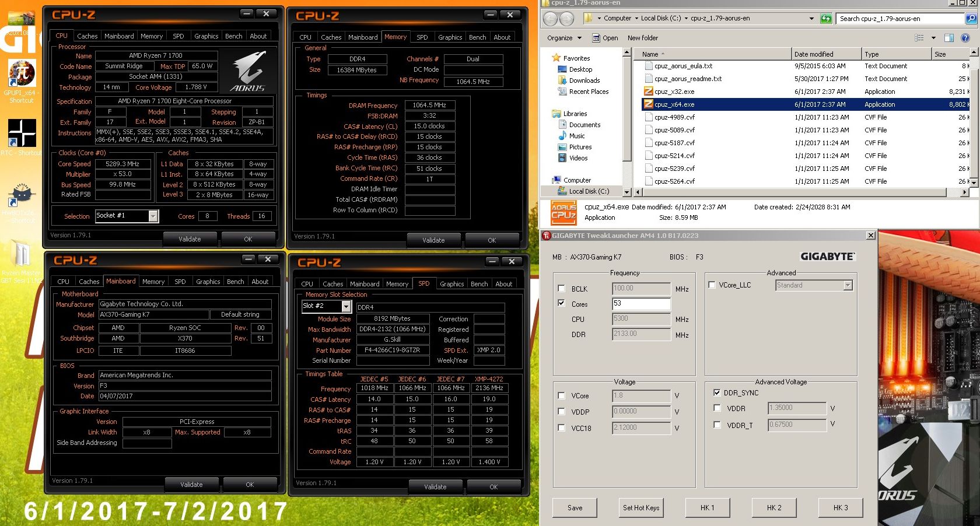Open the Organize menu dropdown in Explorer

click(564, 38)
